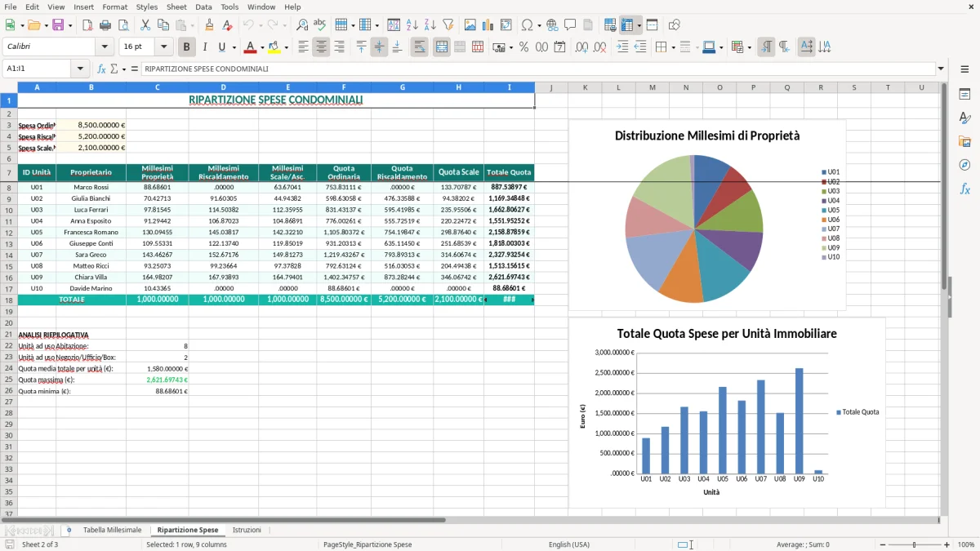Click the Copy icon
The image size is (980, 551).
163,25
